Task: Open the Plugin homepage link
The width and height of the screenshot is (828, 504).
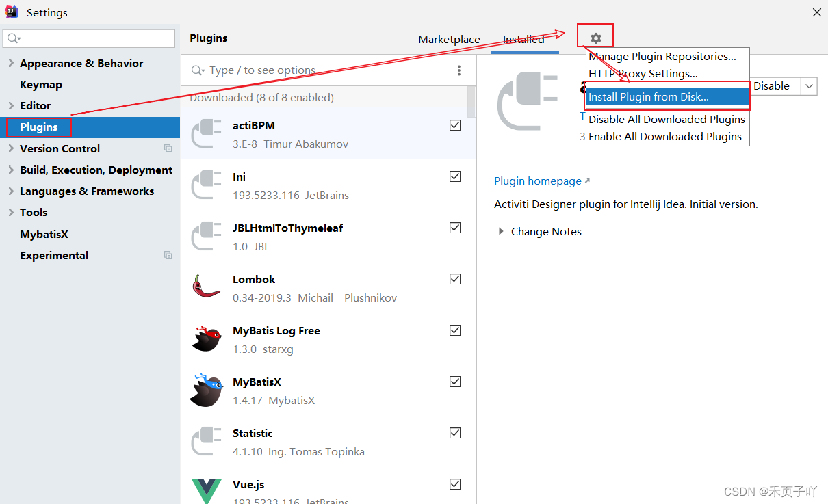Action: [538, 181]
